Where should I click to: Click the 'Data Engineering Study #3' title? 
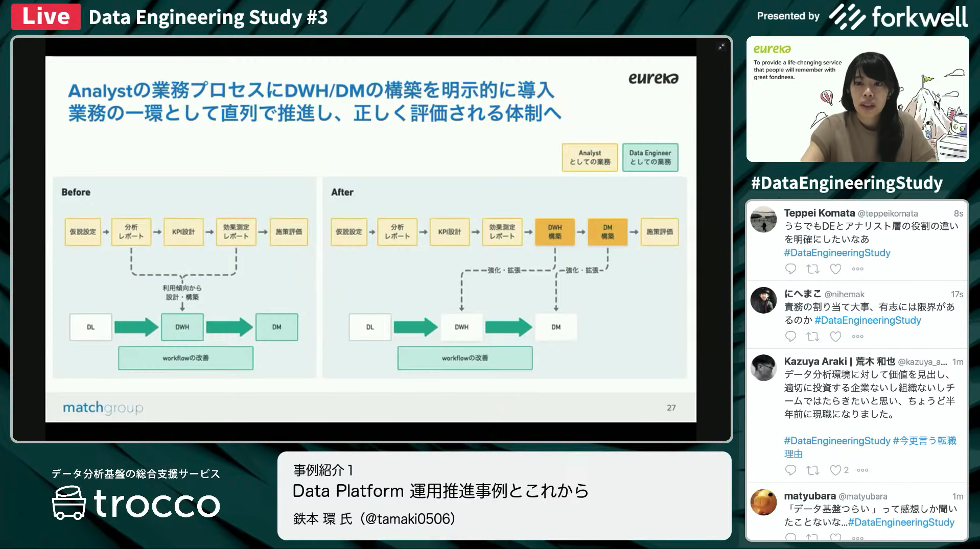[x=208, y=17]
